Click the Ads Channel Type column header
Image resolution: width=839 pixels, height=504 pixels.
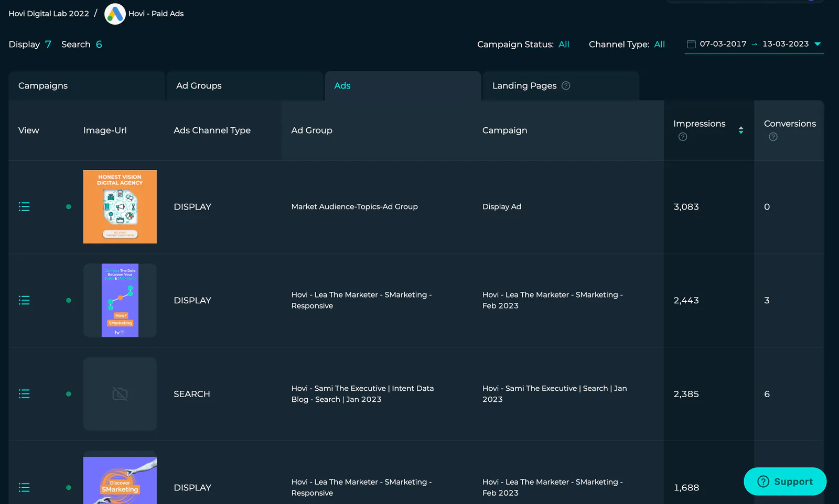212,130
